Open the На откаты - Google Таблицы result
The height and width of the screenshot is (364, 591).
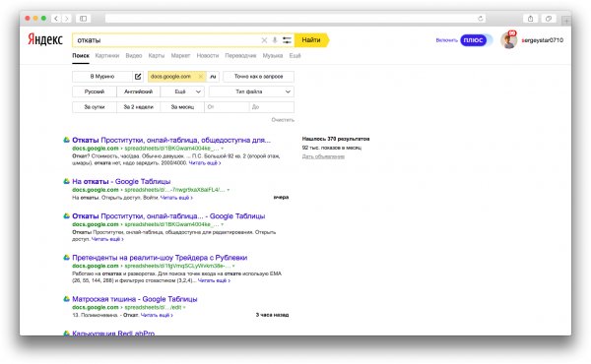pos(121,181)
